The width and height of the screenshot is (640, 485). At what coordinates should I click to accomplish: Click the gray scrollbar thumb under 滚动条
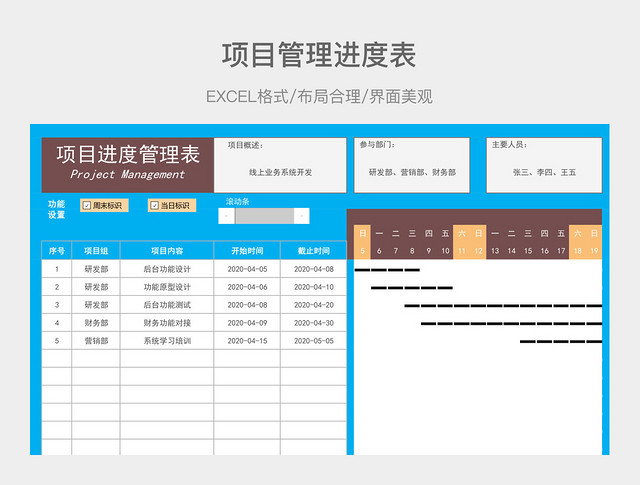[x=264, y=216]
